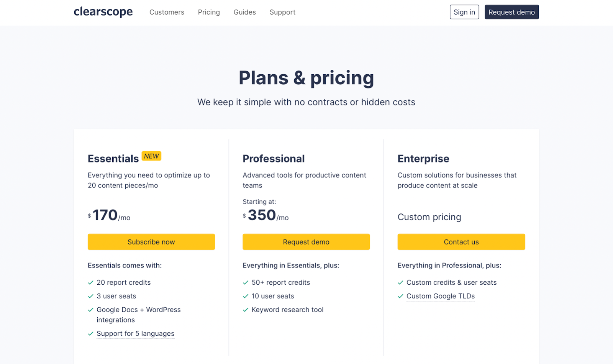Request demo for the Professional plan
This screenshot has height=364, width=613.
(306, 242)
